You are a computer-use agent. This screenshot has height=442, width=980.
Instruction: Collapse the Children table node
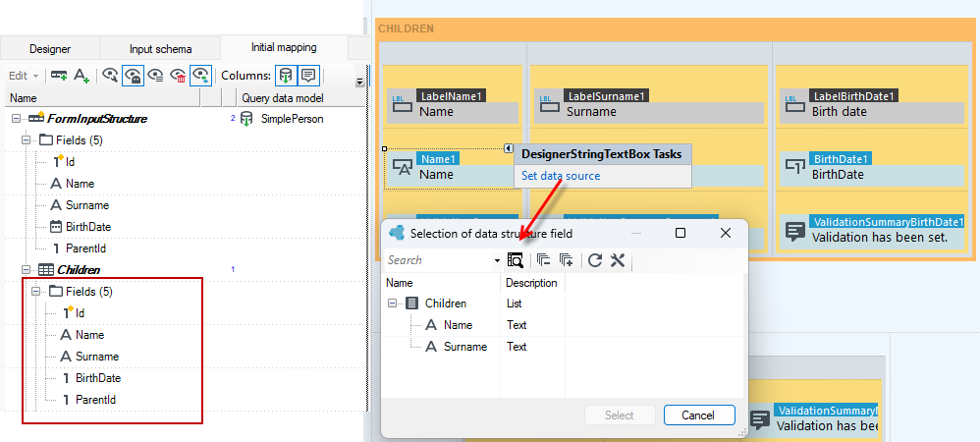click(x=27, y=270)
